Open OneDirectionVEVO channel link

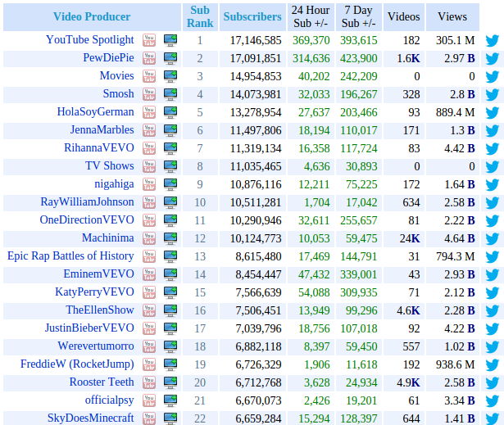pos(87,220)
